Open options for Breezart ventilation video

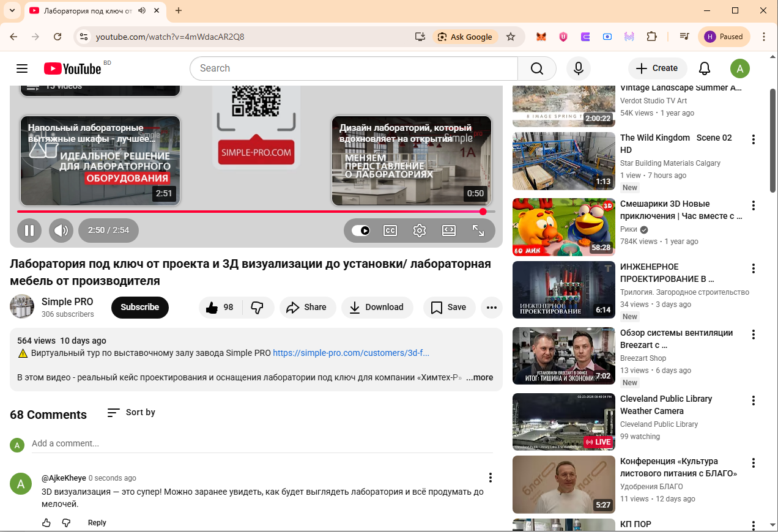(754, 334)
